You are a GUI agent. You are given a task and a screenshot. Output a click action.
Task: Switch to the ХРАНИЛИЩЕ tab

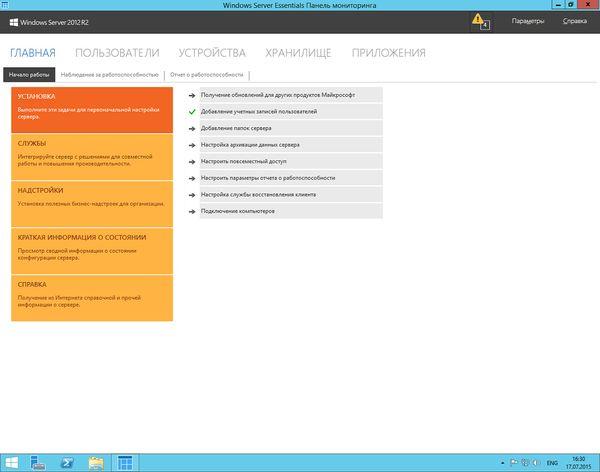[x=298, y=53]
